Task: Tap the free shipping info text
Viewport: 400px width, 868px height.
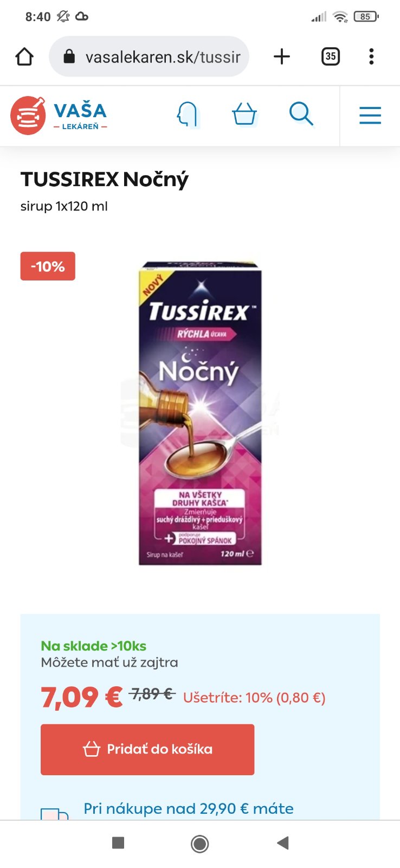Action: pyautogui.click(x=189, y=809)
